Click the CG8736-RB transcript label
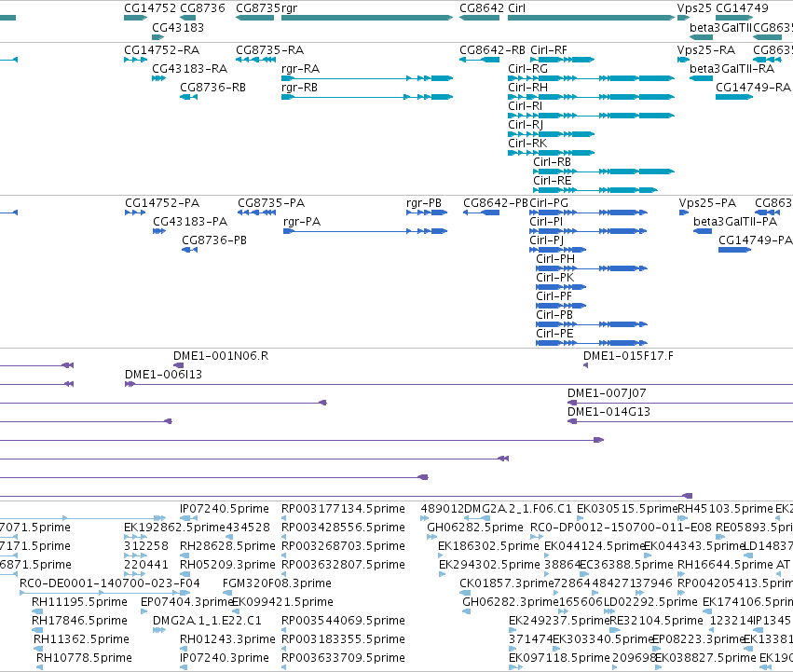 (x=212, y=88)
